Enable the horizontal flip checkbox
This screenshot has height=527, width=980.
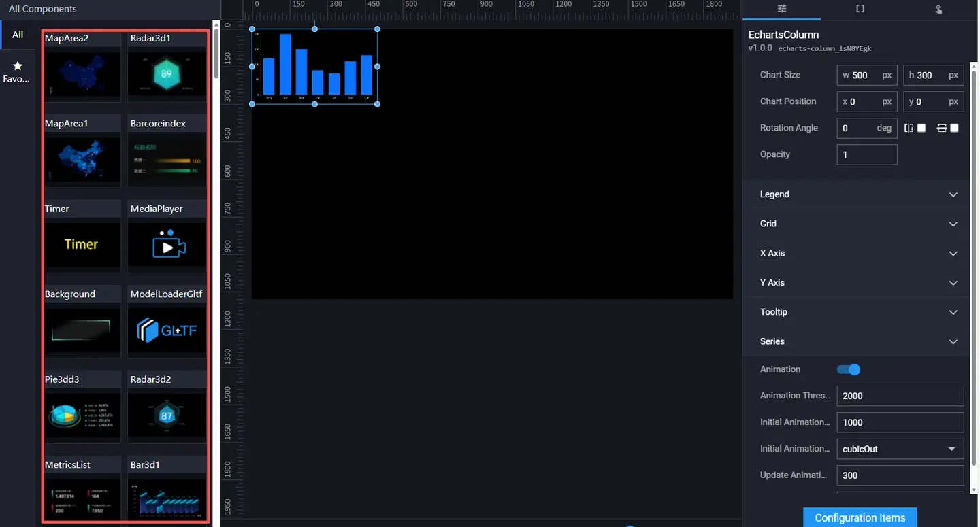point(921,128)
